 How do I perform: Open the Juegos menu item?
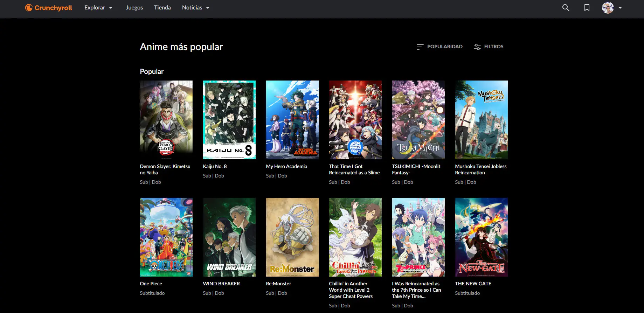tap(134, 8)
